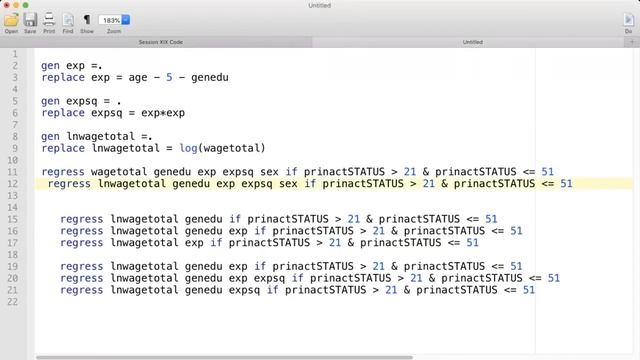Click 'replace exp = age - 5 - genedu' line

tap(135, 78)
